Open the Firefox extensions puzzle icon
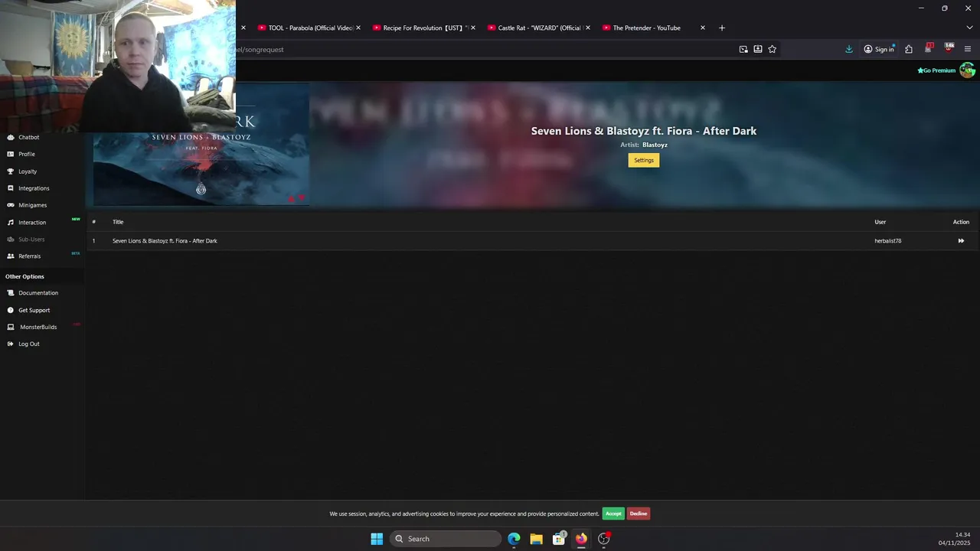 point(909,49)
